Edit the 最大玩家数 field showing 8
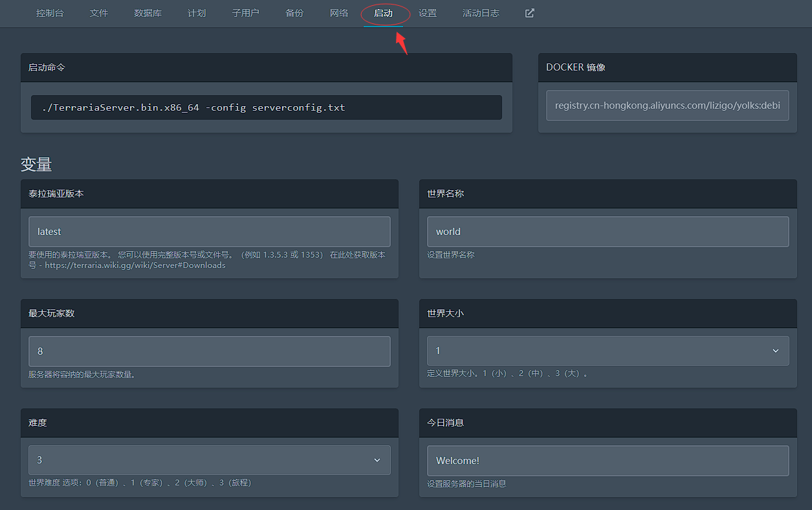 point(209,351)
